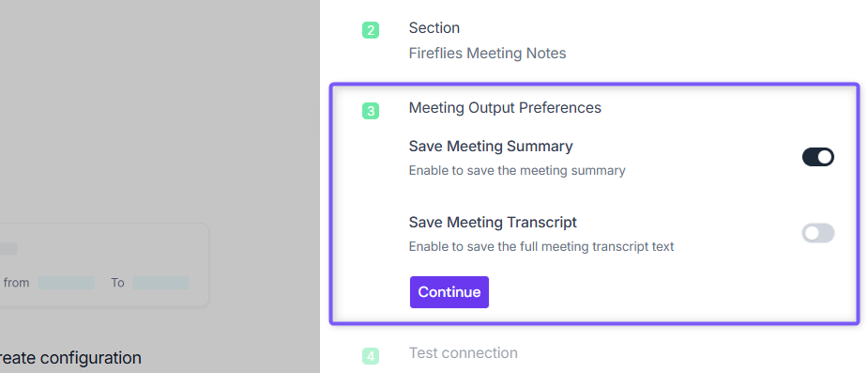
Task: Select the Fireflies Meeting Notes section value
Action: coord(487,54)
